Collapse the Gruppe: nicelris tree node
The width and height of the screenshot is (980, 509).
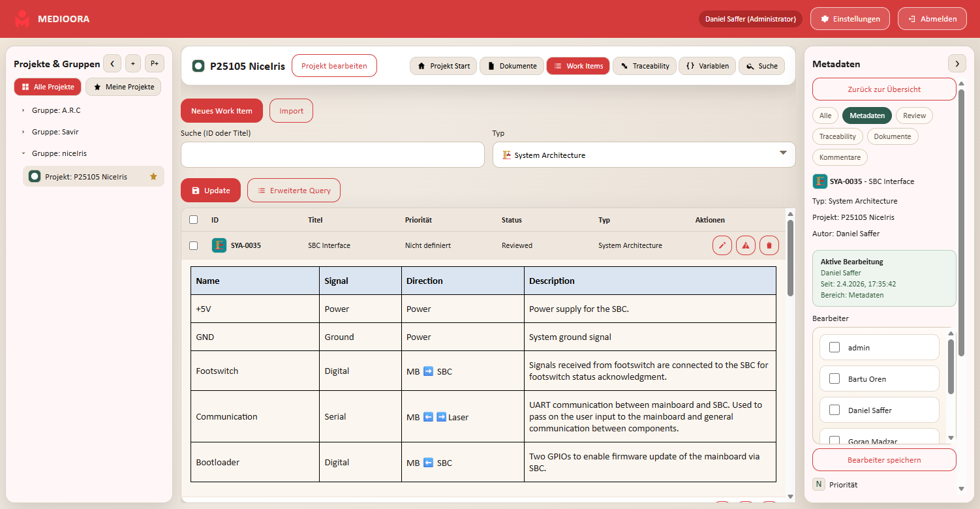click(x=24, y=153)
